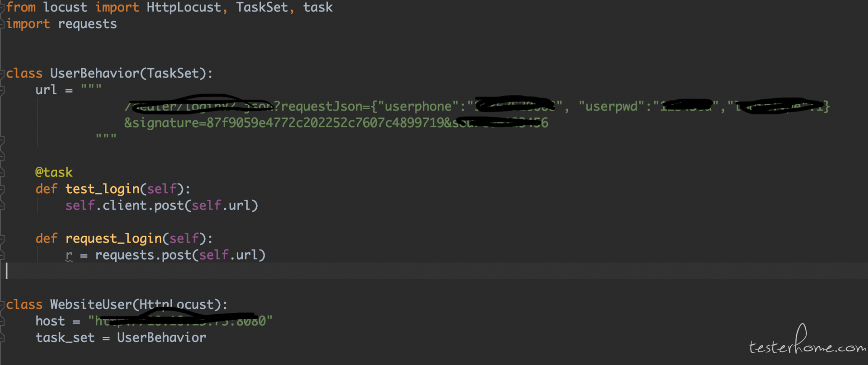This screenshot has height=365, width=868.
Task: Click the self.client.post call
Action: click(x=161, y=206)
